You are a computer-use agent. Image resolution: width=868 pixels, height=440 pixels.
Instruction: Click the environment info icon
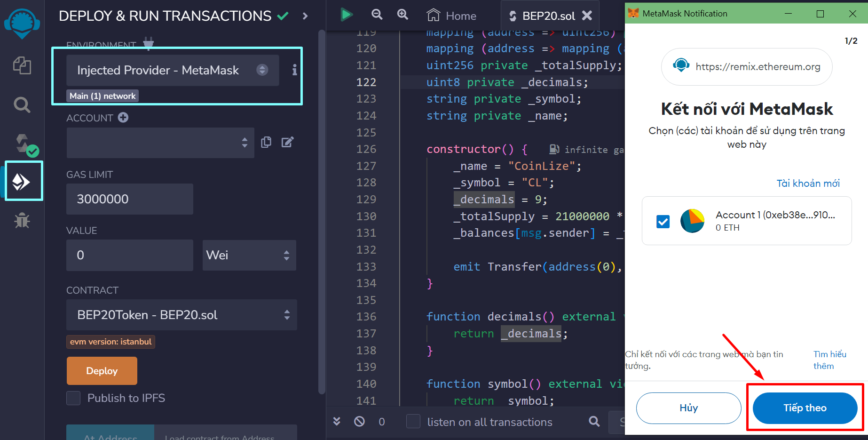pyautogui.click(x=294, y=70)
